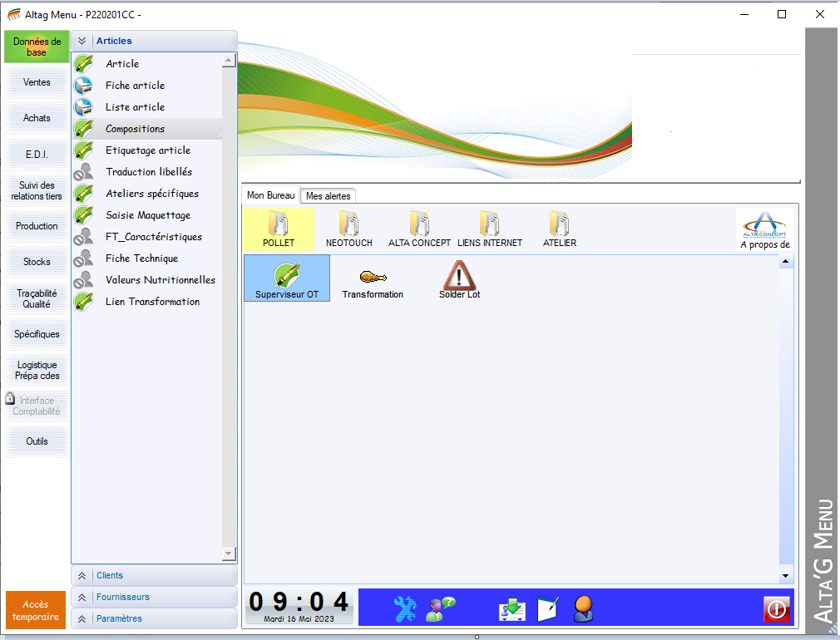Open the user help question icon
The width and height of the screenshot is (840, 640).
[440, 609]
